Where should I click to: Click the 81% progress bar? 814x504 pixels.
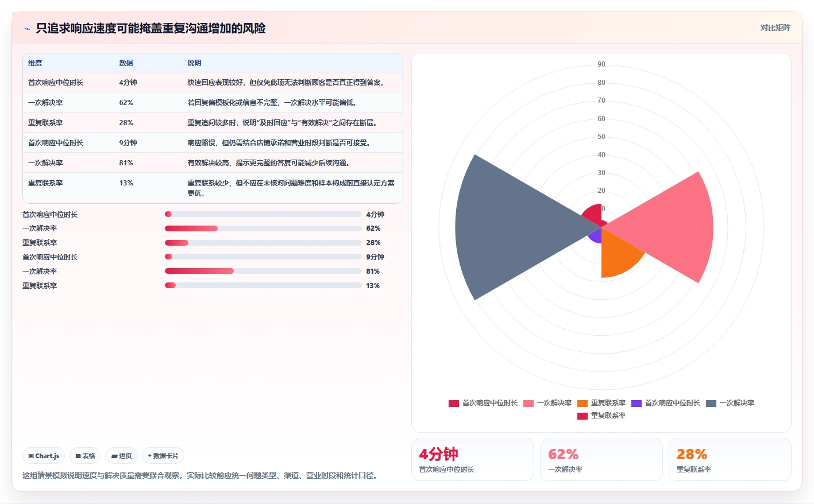263,271
